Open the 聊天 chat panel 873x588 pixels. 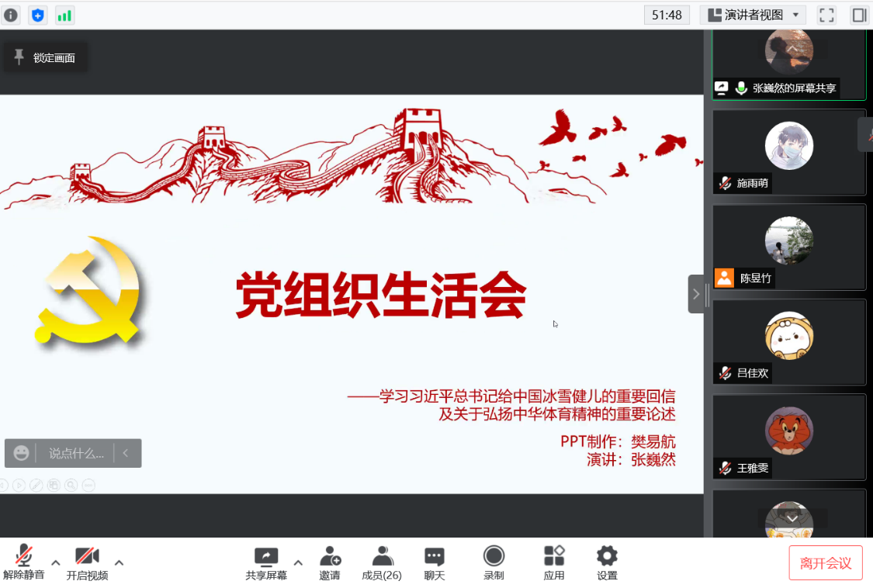435,563
